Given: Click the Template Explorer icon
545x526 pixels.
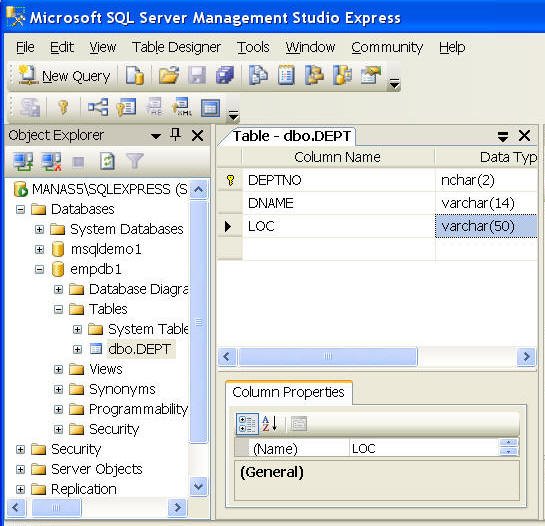Looking at the screenshot, I should tap(342, 75).
